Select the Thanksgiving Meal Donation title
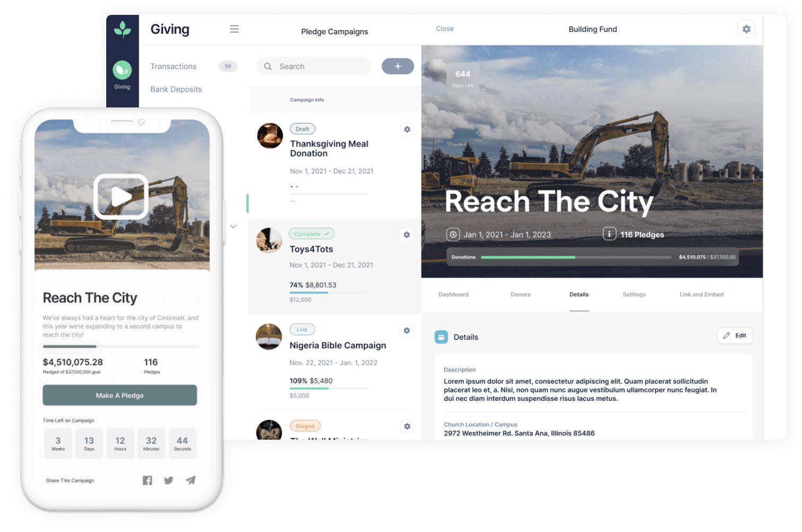 pyautogui.click(x=329, y=149)
